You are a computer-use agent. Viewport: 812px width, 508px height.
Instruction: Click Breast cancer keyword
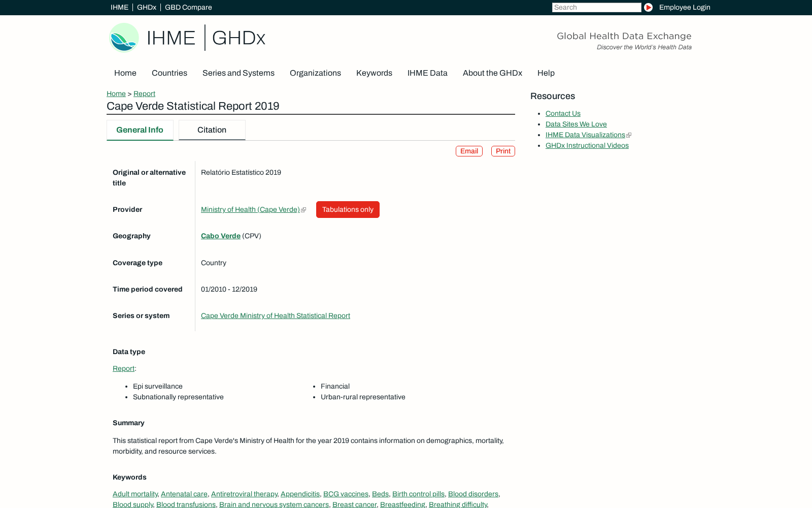click(x=354, y=504)
